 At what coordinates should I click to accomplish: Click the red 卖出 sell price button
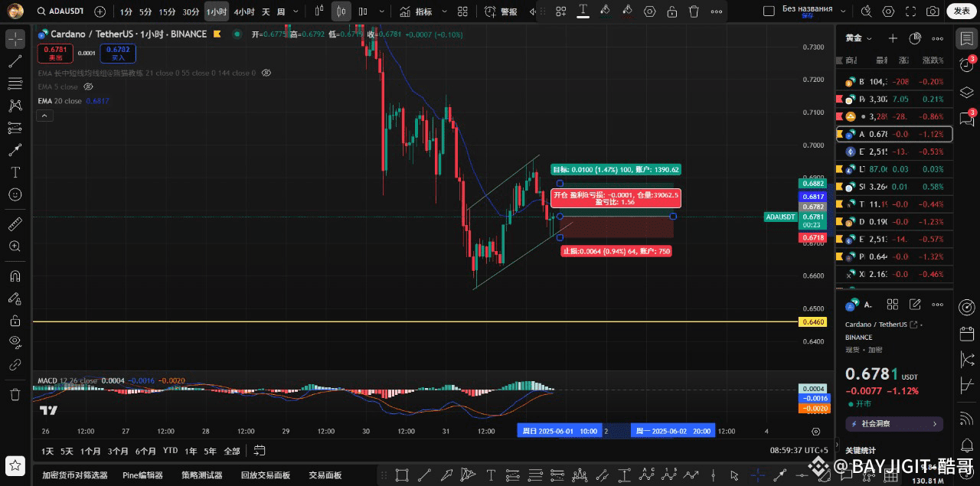[56, 53]
